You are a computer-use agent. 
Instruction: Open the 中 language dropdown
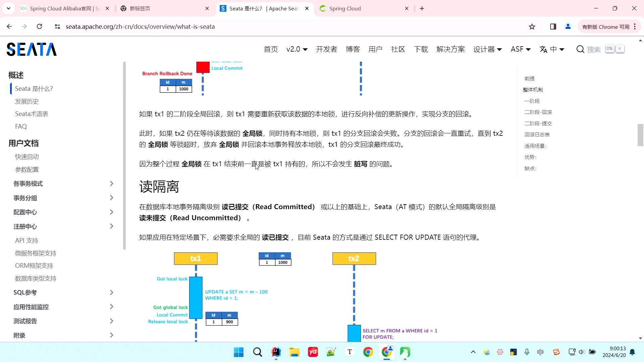pyautogui.click(x=557, y=49)
